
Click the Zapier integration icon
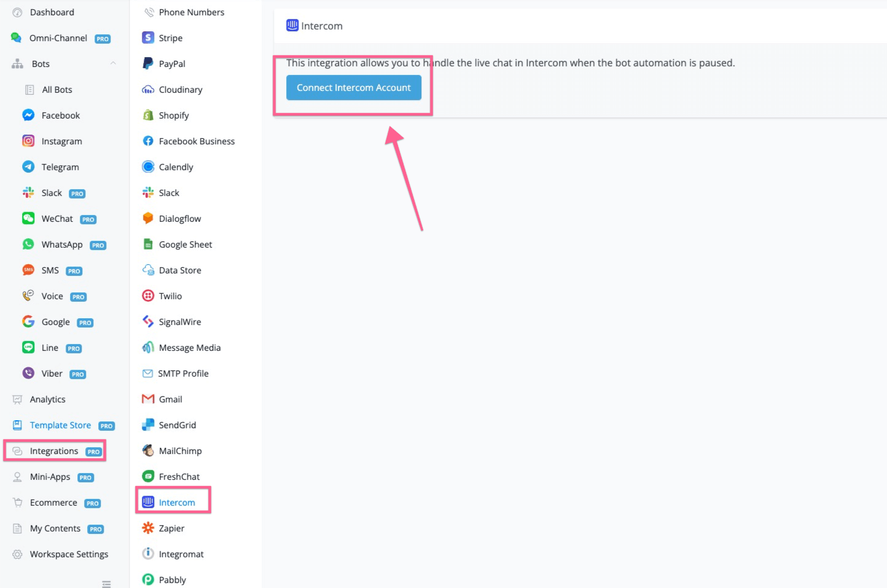(148, 528)
